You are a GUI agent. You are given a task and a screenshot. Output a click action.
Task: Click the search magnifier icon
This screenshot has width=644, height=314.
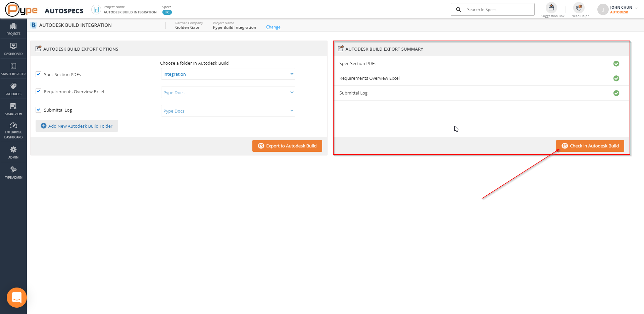click(x=458, y=9)
